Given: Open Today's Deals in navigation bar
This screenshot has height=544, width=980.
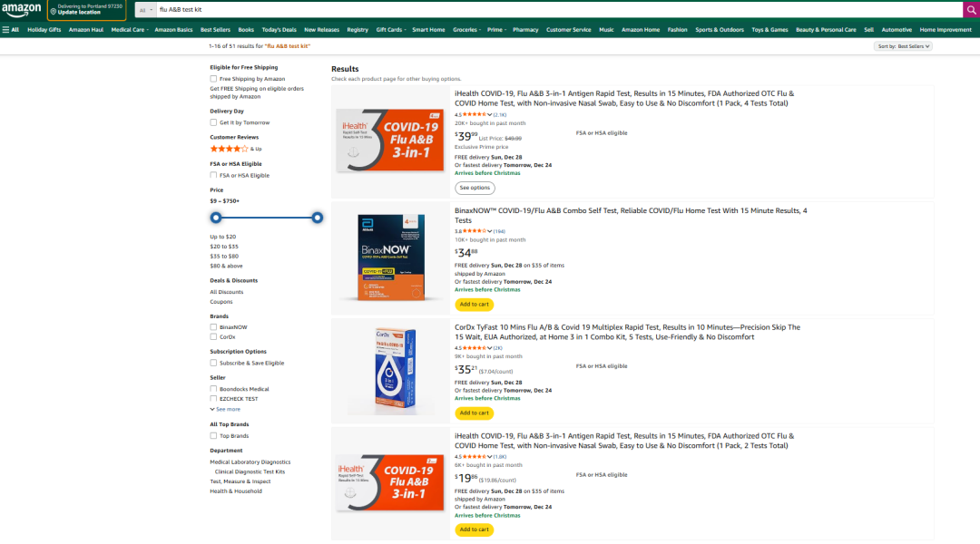Looking at the screenshot, I should pos(279,29).
